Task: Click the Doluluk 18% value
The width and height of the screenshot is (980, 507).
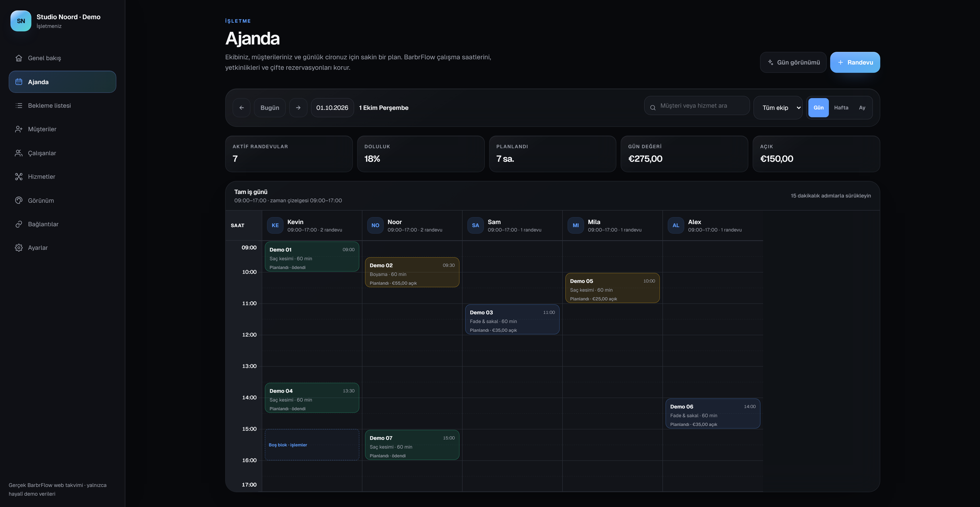Action: click(x=372, y=159)
